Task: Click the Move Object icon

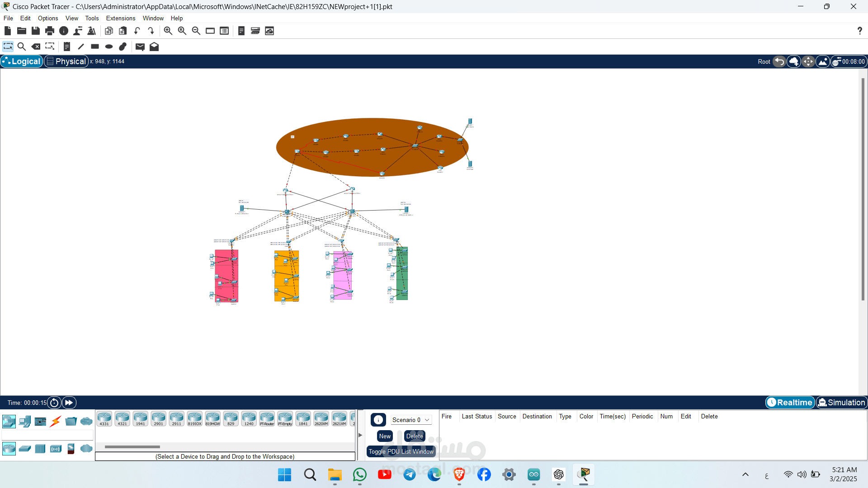Action: (808, 61)
